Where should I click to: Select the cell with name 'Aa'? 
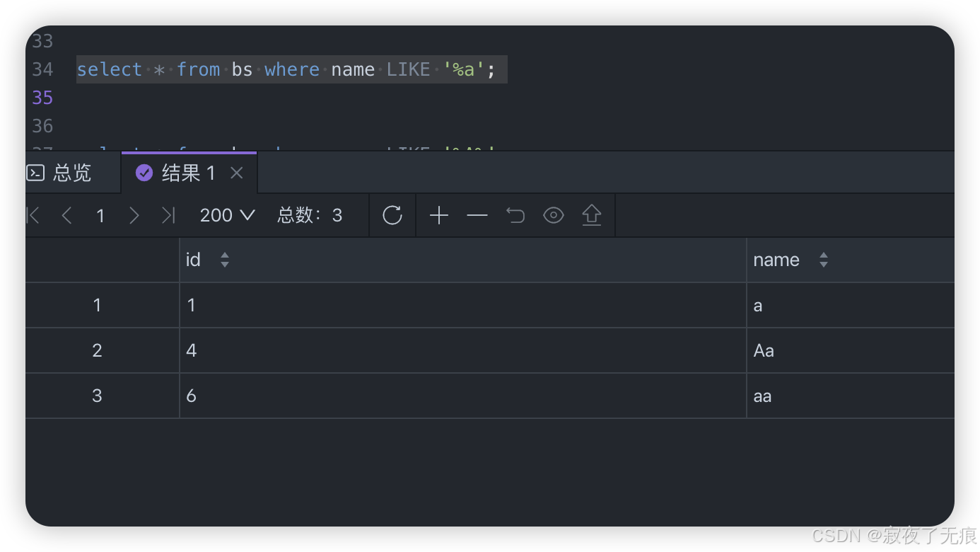(851, 350)
